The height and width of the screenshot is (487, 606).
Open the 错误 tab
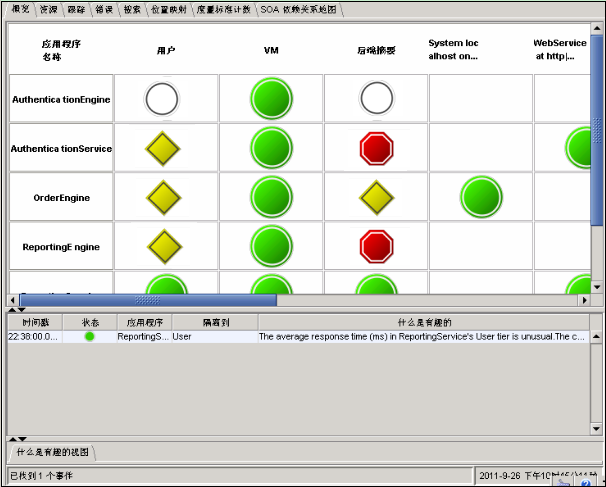(x=104, y=9)
